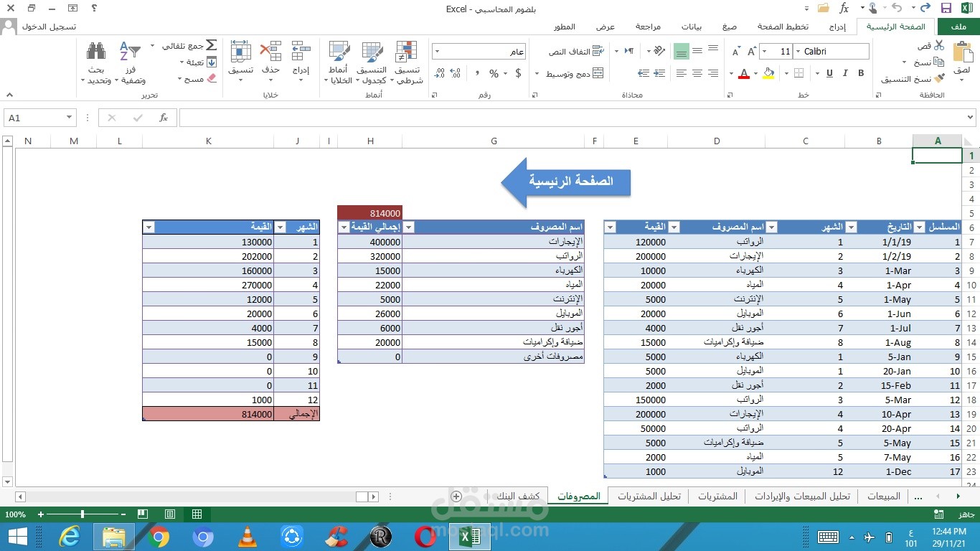Click the text orientation icon
Viewport: 980px width, 551px height.
click(x=658, y=51)
